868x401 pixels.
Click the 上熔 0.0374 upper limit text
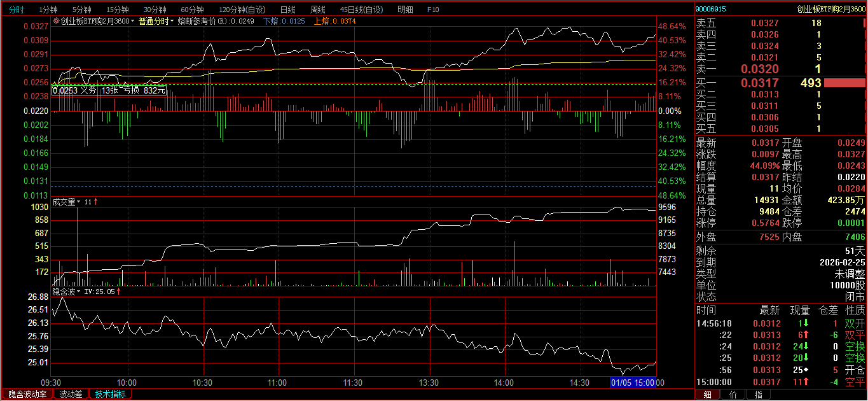pos(335,21)
